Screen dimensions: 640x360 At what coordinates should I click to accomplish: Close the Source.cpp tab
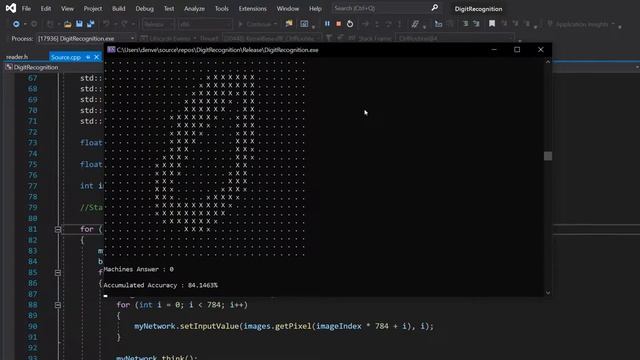(96, 57)
